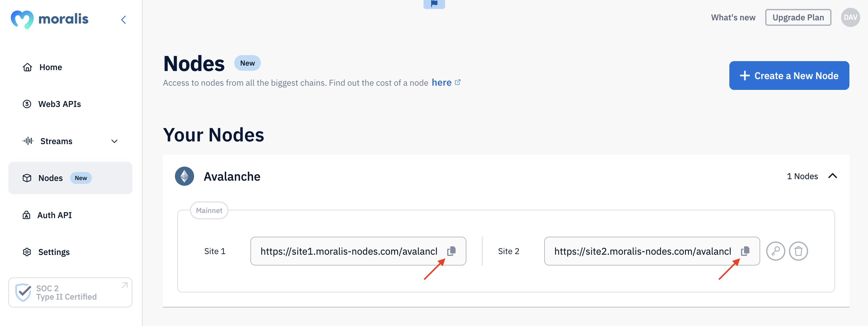Click the 'Site 1' label
The image size is (868, 326).
point(215,251)
